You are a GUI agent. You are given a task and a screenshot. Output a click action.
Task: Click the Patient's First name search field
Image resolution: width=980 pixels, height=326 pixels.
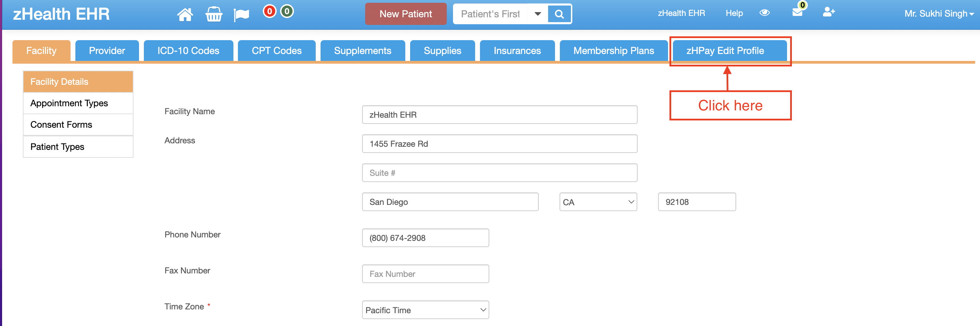pyautogui.click(x=490, y=14)
